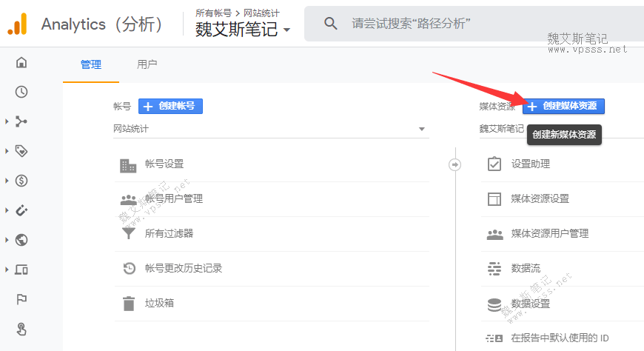
Task: Open 帐号用户管理 link
Action: [x=173, y=198]
